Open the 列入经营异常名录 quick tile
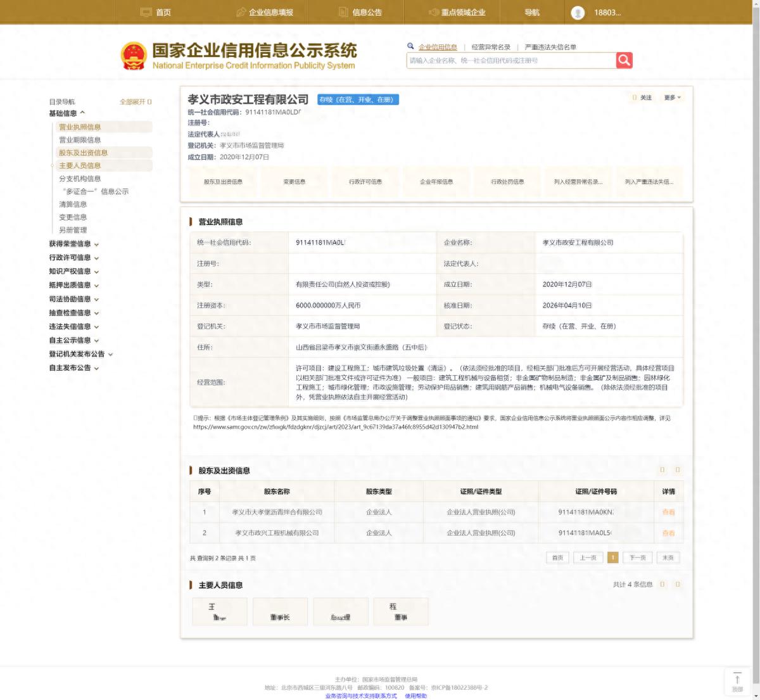 tap(578, 182)
